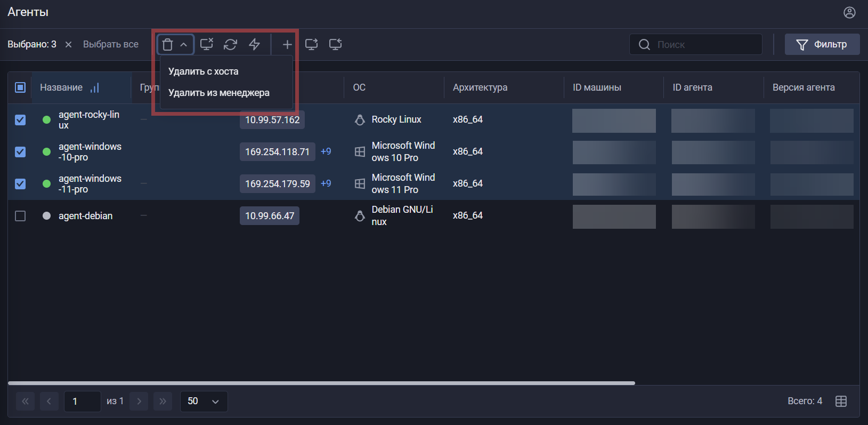The image size is (868, 425).
Task: Go to the previous page button
Action: pos(49,402)
